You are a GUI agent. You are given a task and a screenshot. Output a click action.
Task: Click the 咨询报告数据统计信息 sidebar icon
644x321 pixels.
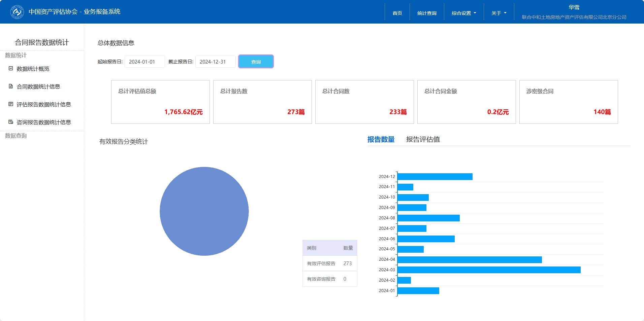[11, 122]
